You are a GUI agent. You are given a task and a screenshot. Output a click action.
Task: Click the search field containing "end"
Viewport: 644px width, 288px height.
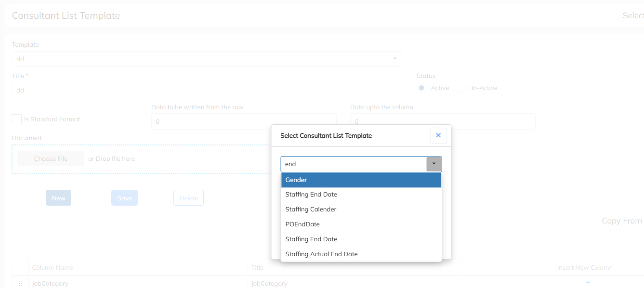(354, 164)
